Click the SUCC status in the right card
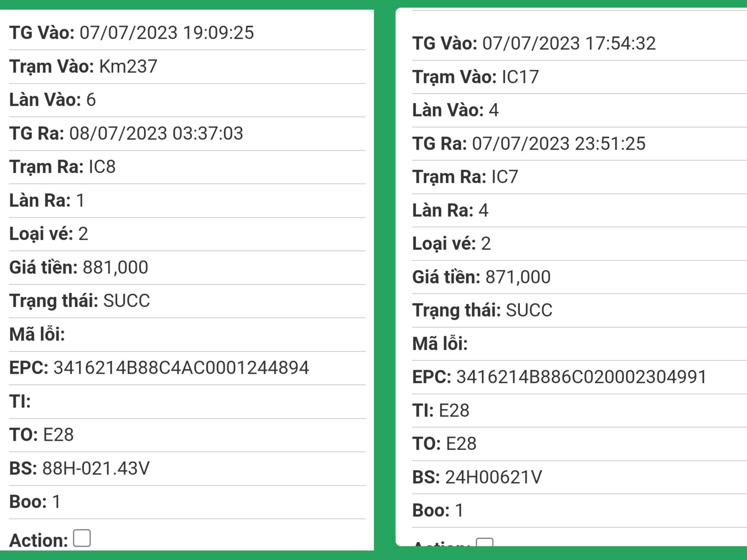This screenshot has width=747, height=560. pos(529,310)
